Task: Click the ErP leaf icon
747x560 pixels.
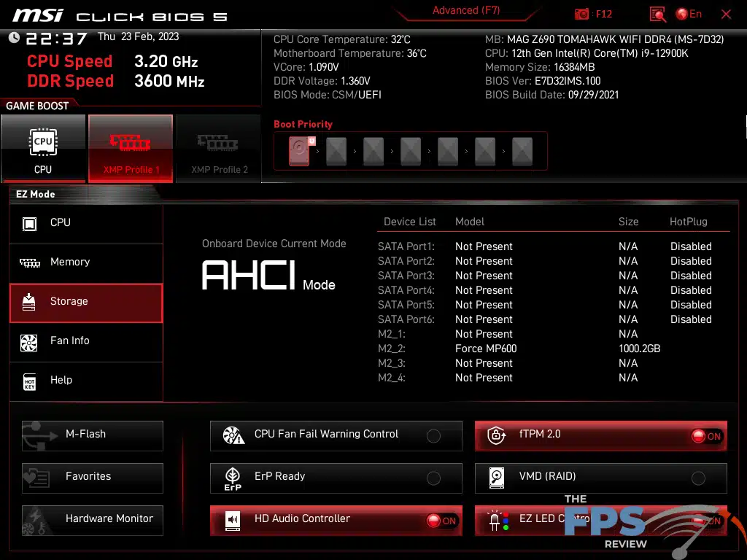Action: point(233,478)
